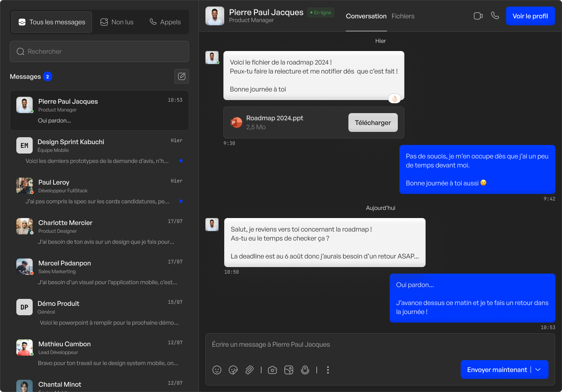Start an audio call via the phone icon

(x=495, y=16)
